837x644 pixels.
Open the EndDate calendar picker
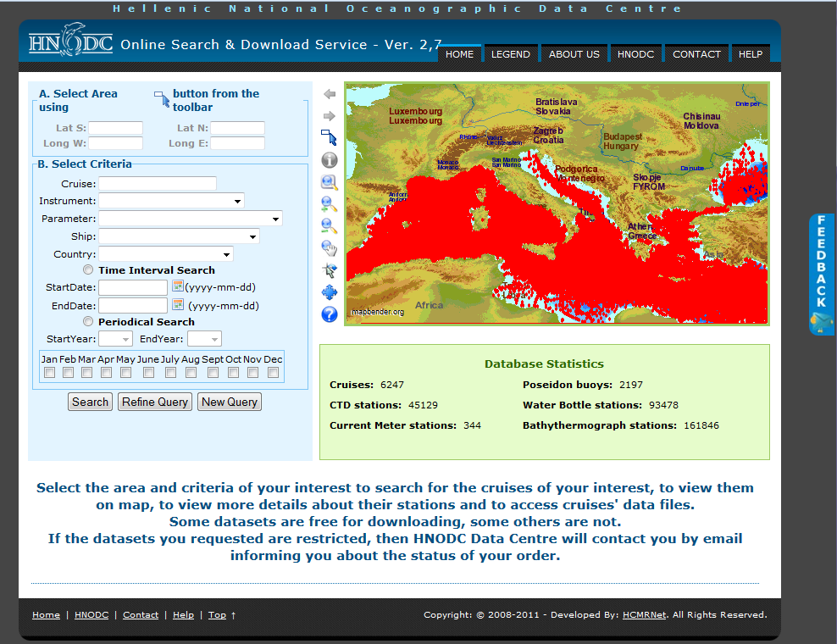[x=178, y=304]
